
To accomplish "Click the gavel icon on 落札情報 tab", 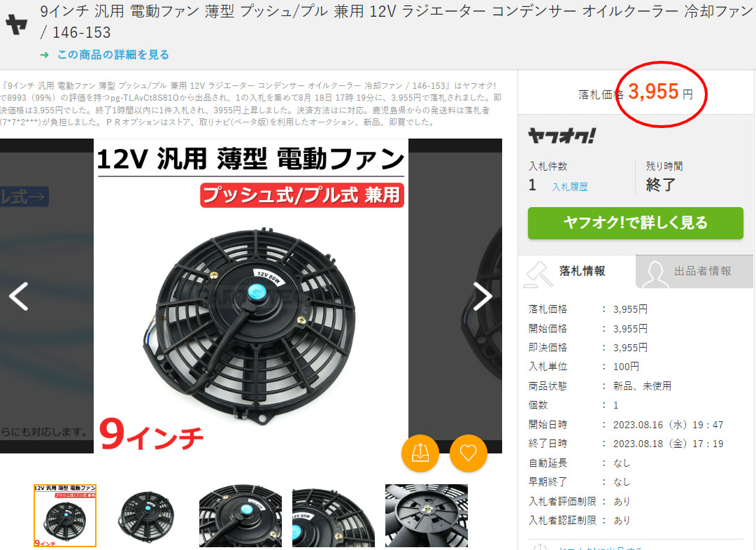I will point(538,274).
